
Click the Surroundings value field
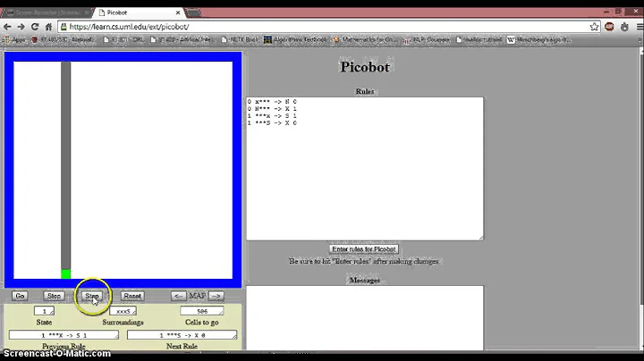[123, 311]
